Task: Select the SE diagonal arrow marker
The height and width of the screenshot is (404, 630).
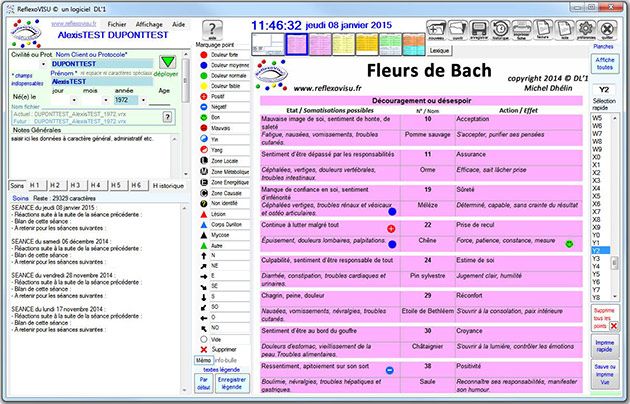Action: [x=204, y=287]
